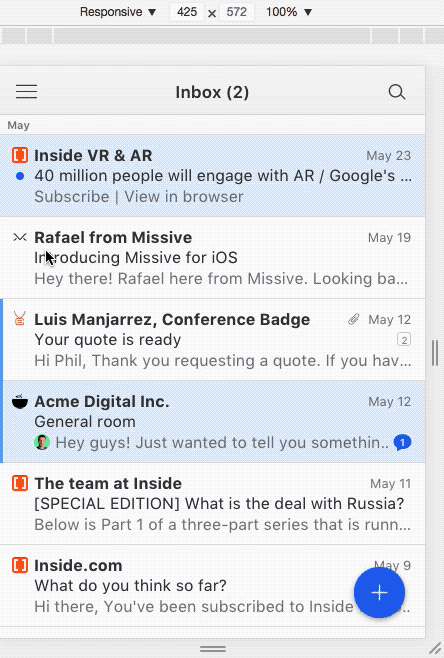Click the Missive envelope icon beside Rafael
The height and width of the screenshot is (658, 444).
tap(20, 238)
